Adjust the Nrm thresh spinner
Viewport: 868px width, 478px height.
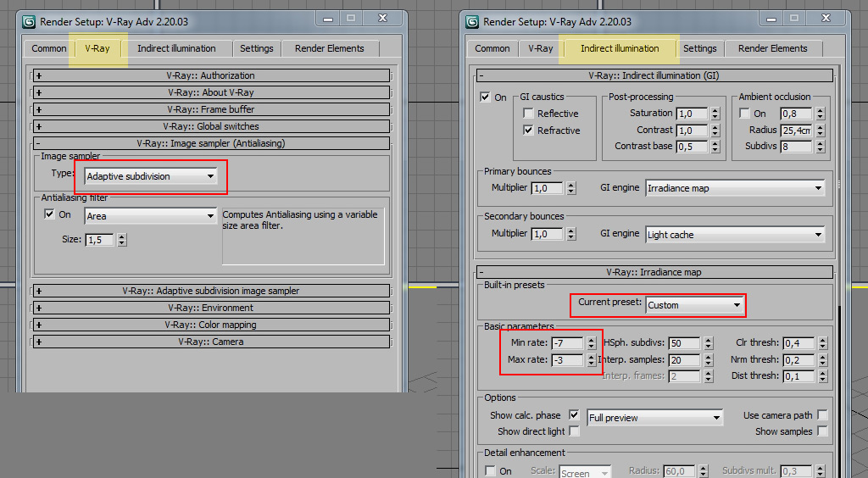[x=822, y=359]
